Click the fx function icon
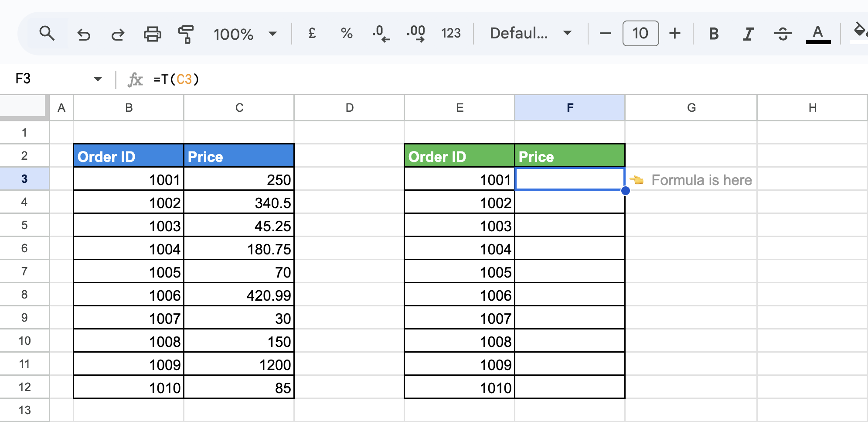Image resolution: width=868 pixels, height=422 pixels. click(x=135, y=79)
